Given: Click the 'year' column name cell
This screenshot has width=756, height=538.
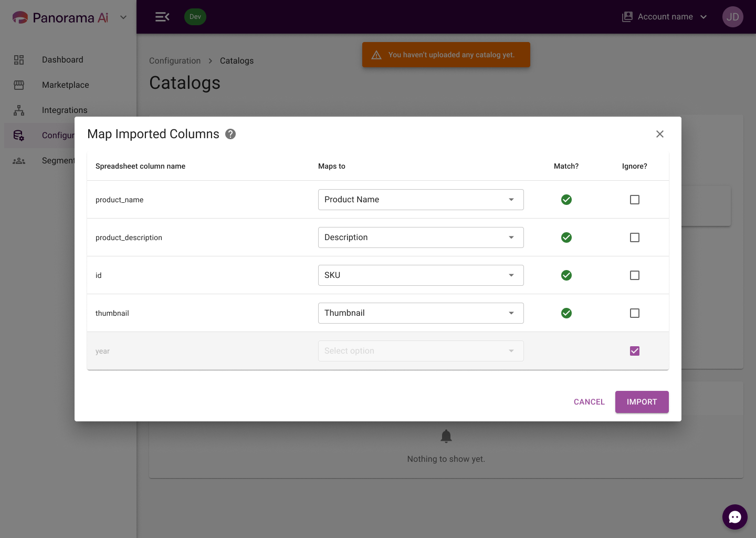Looking at the screenshot, I should 102,351.
